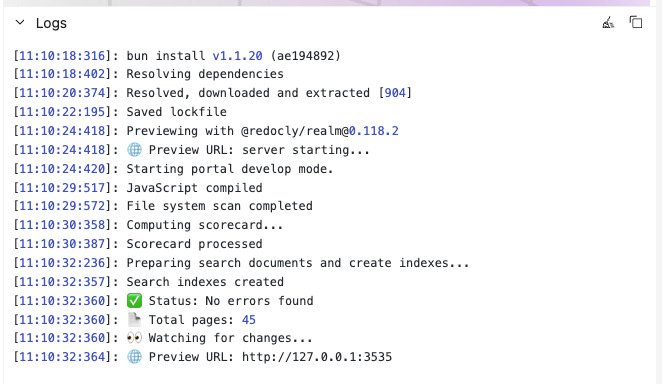Select 'Computing scorecard...' log line
The height and width of the screenshot is (384, 662).
click(x=205, y=225)
